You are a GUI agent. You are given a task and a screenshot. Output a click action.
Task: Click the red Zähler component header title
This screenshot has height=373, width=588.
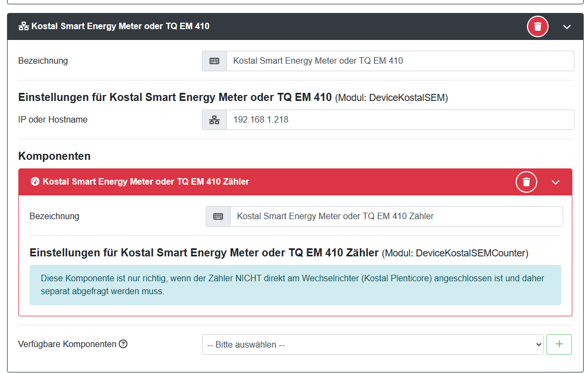coord(146,182)
